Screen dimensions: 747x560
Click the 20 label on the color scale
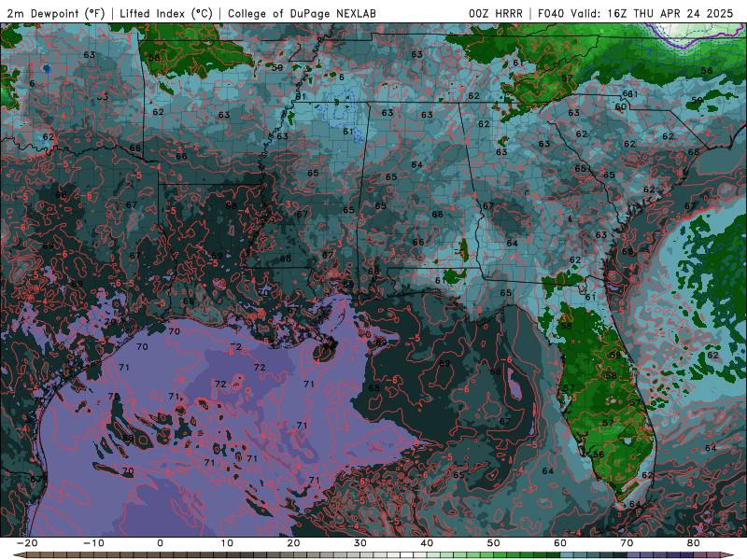[293, 543]
